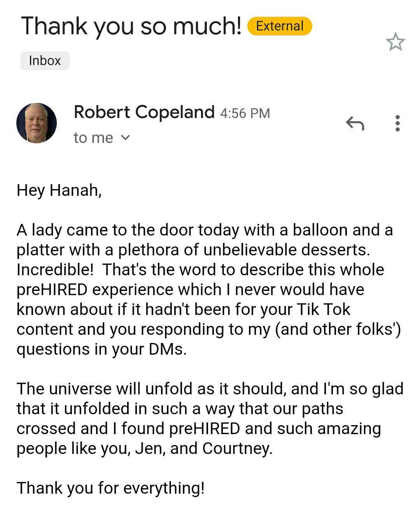420x510 pixels.
Task: Open Robert Copeland's profile photo
Action: [37, 123]
